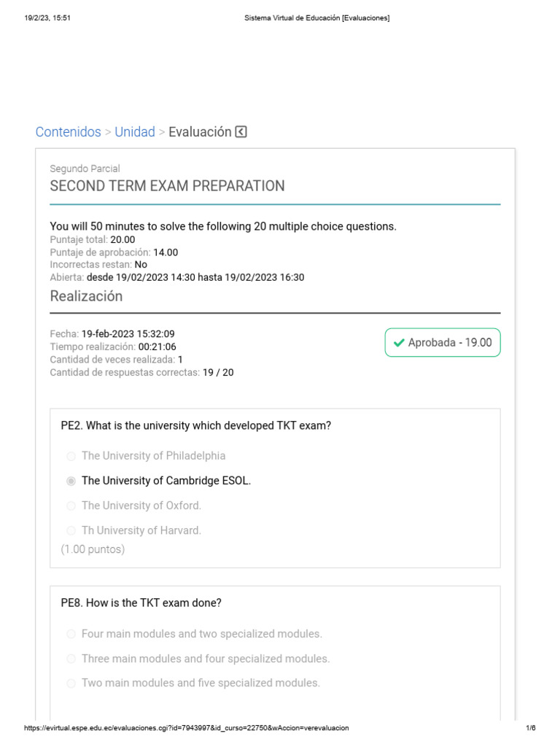Open the Contenidos breadcrumb link
This screenshot has height=747, width=560.
pos(69,132)
